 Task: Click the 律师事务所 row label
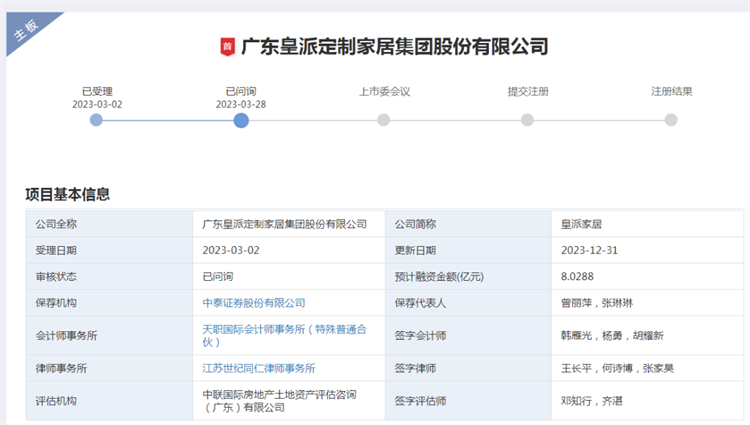(x=61, y=368)
